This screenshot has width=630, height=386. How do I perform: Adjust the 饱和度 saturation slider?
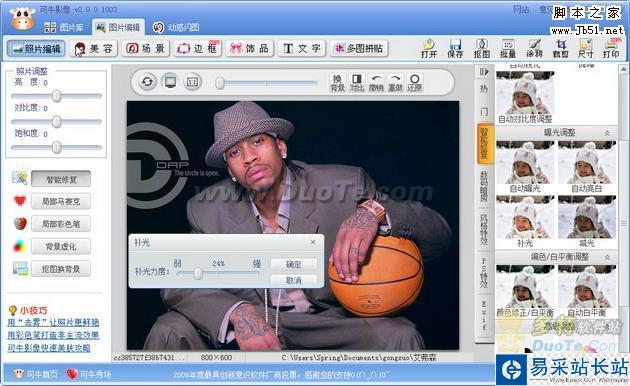(x=57, y=147)
